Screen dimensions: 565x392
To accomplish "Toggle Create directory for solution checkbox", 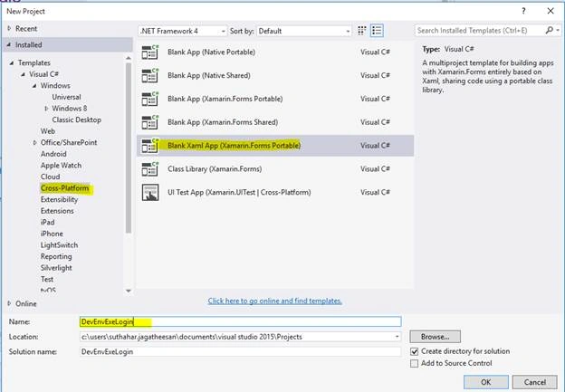I will click(x=415, y=351).
